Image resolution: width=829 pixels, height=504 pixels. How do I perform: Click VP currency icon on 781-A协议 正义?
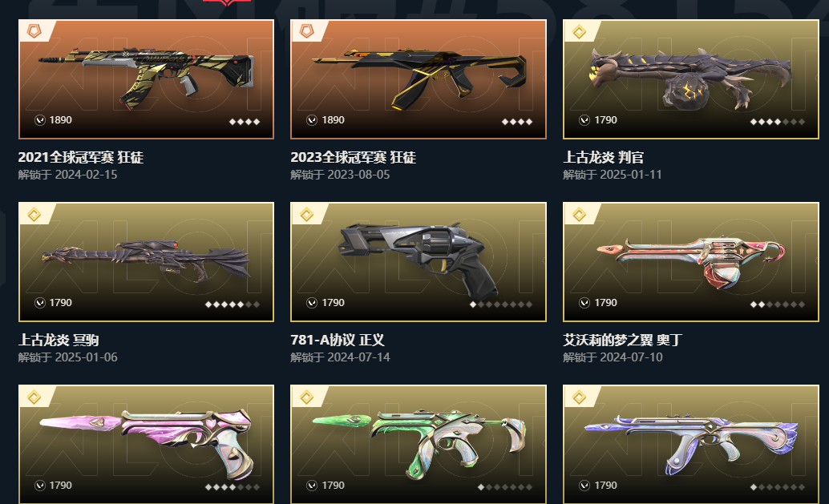point(312,303)
